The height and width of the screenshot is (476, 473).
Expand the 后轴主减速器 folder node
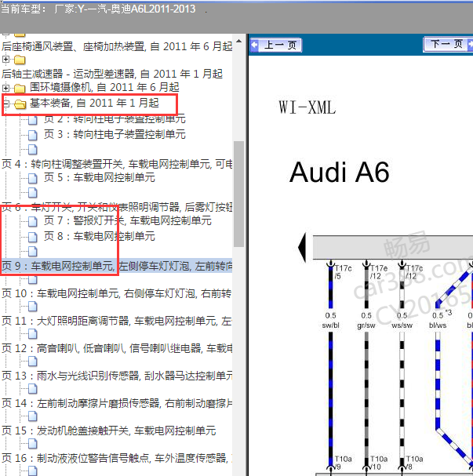tap(5, 59)
